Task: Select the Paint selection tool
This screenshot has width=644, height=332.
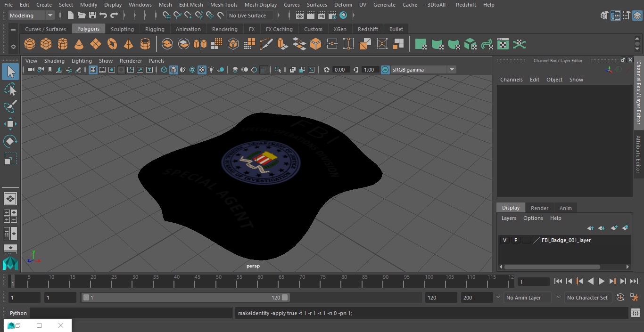Action: point(10,106)
